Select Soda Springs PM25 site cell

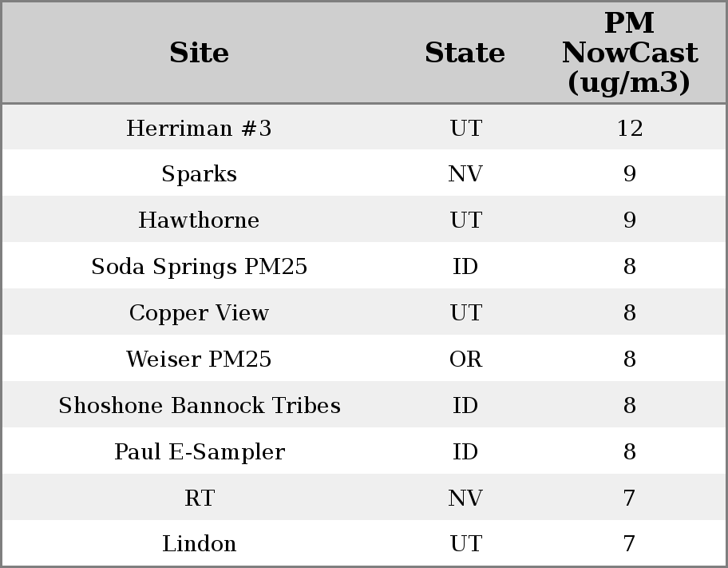[199, 266]
